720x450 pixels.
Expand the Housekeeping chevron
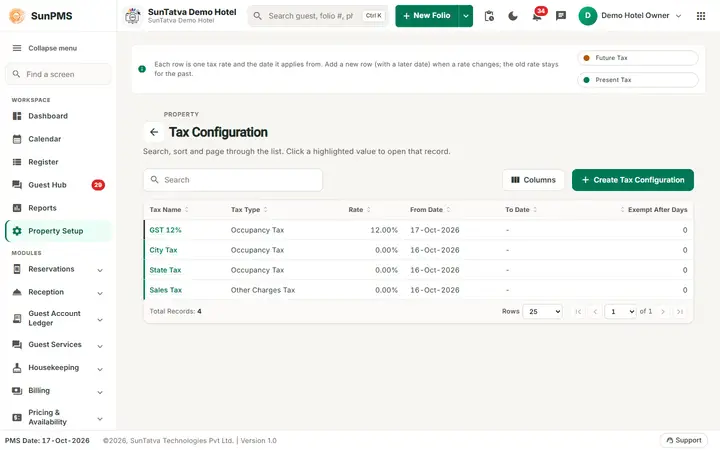pos(100,368)
